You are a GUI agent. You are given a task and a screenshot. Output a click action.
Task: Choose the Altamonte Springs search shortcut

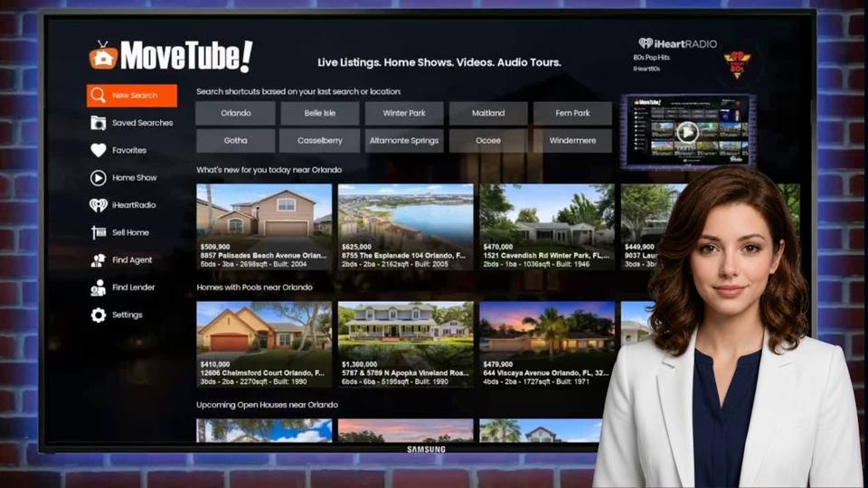tap(404, 141)
